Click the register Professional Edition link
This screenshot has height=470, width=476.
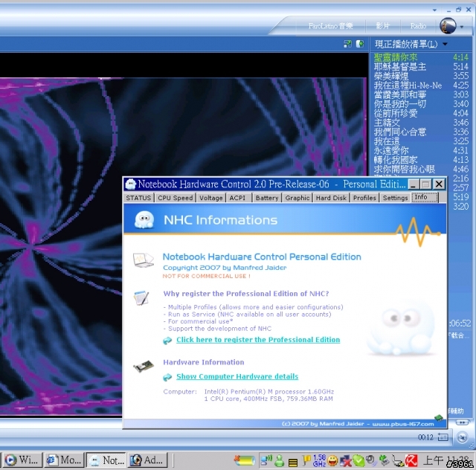tap(258, 340)
